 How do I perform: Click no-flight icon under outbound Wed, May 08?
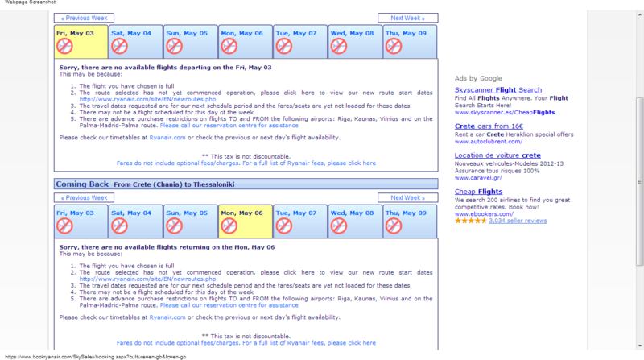pyautogui.click(x=339, y=46)
